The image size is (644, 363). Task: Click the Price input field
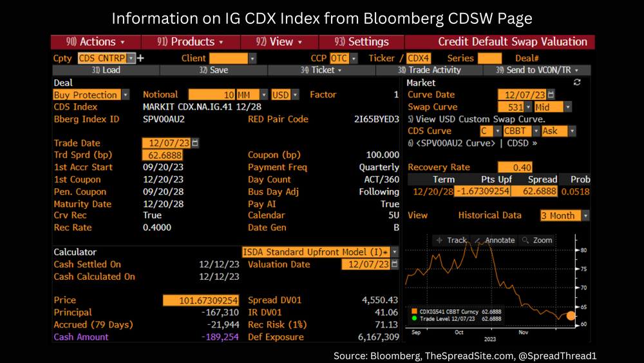click(x=201, y=300)
